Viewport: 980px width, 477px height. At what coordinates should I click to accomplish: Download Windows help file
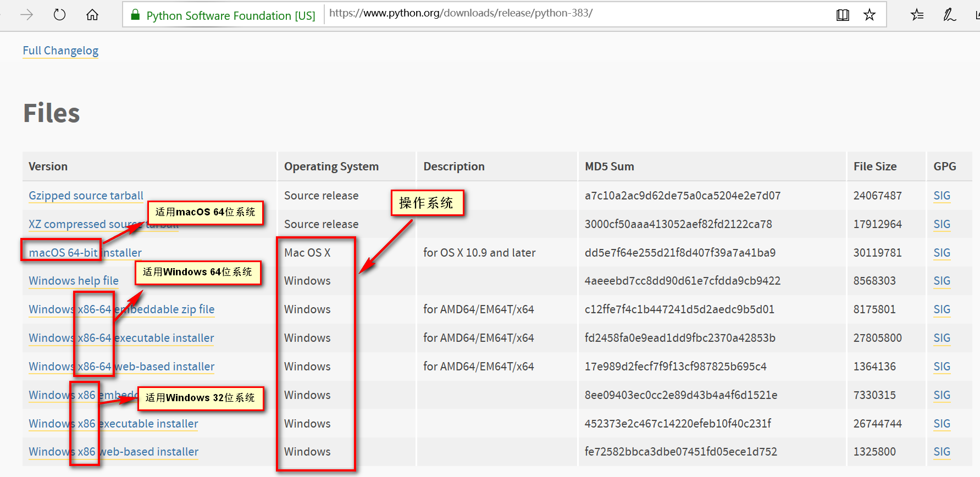click(74, 281)
